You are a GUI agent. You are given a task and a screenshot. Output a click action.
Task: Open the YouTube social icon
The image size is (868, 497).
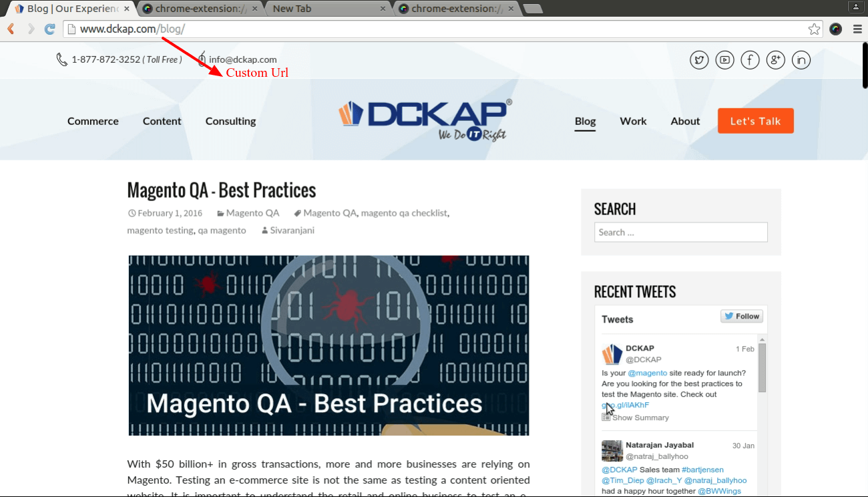pos(724,59)
